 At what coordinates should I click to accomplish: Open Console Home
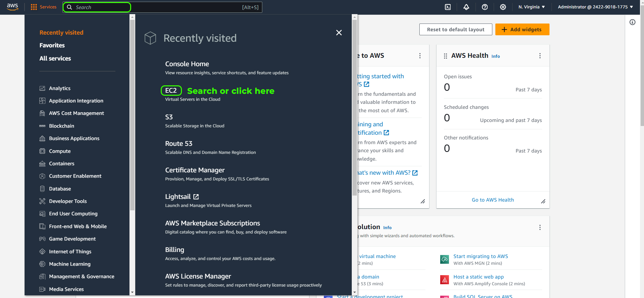(187, 64)
